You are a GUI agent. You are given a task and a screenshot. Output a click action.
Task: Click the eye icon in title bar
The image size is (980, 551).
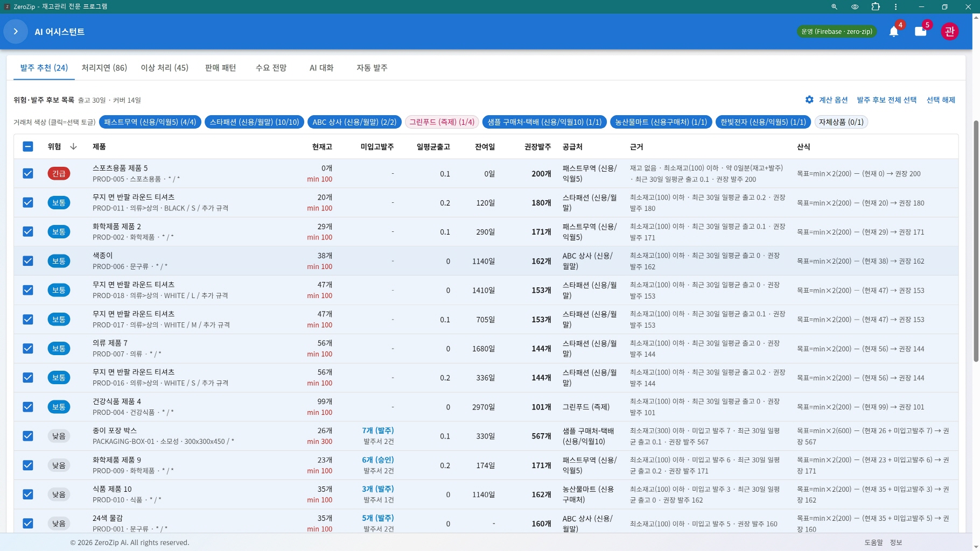(855, 7)
